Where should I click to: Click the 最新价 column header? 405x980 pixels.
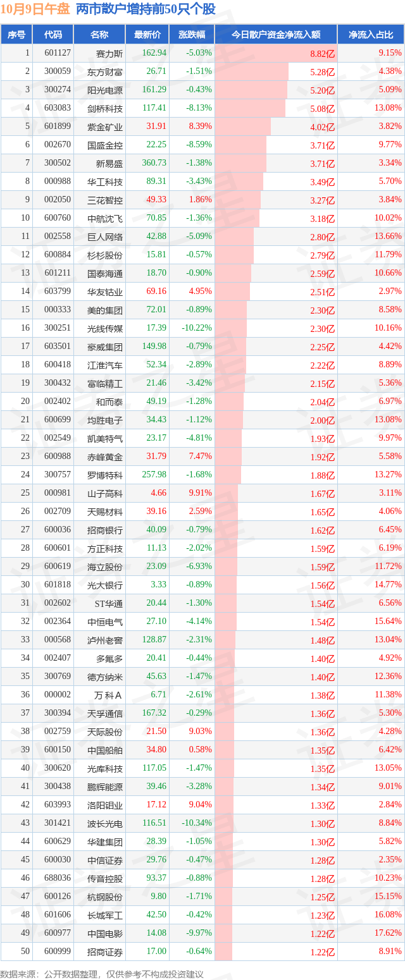coord(147,35)
